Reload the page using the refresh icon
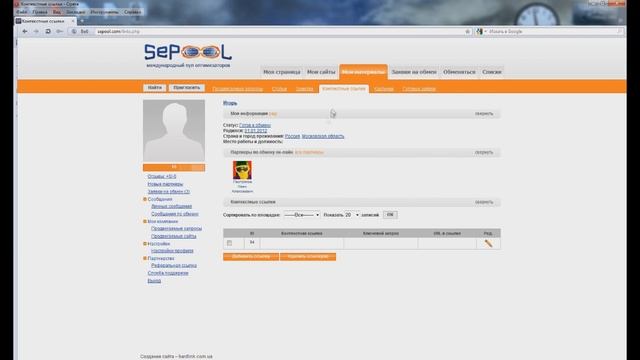This screenshot has height=360, width=640. 48,31
